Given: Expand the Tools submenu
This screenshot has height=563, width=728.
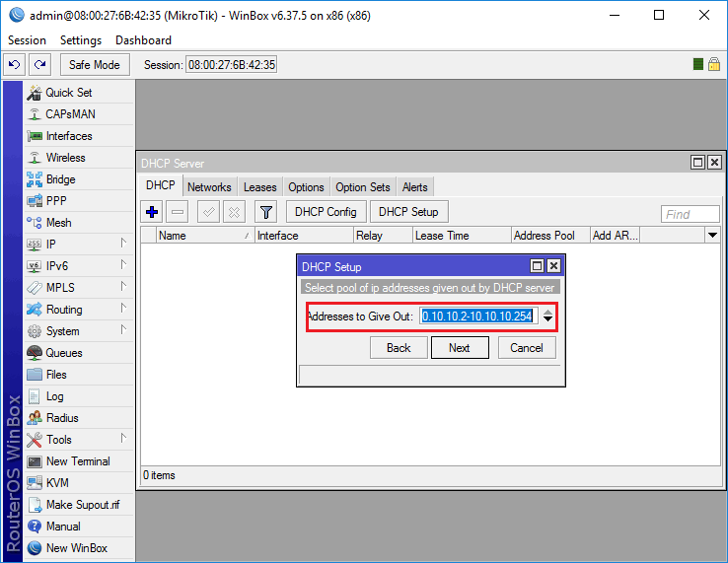Looking at the screenshot, I should click(x=123, y=438).
